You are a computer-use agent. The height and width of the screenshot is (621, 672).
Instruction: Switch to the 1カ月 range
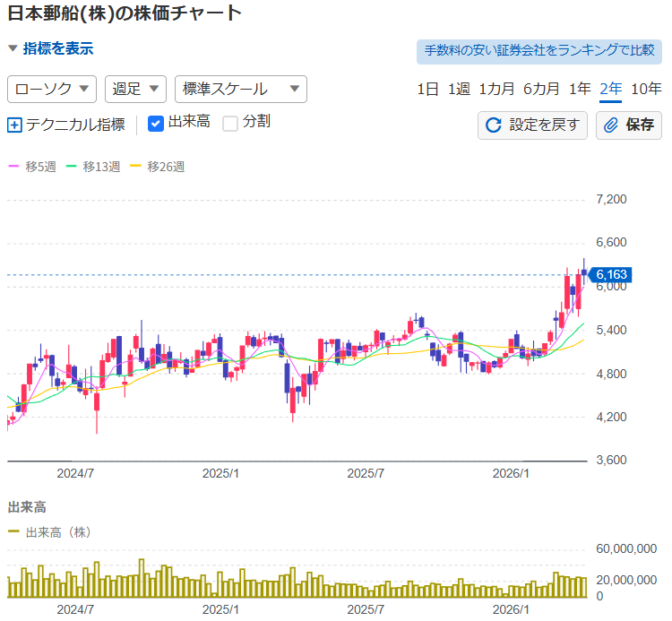tap(496, 89)
